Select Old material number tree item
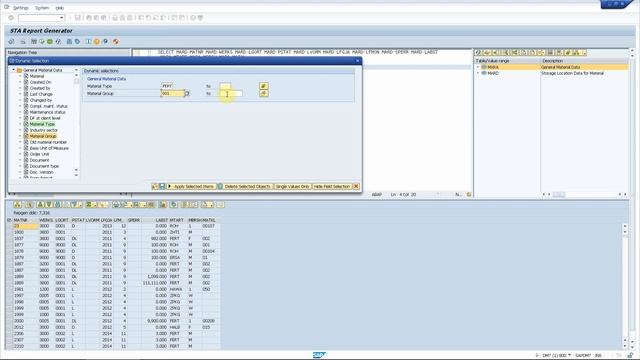 click(x=48, y=142)
